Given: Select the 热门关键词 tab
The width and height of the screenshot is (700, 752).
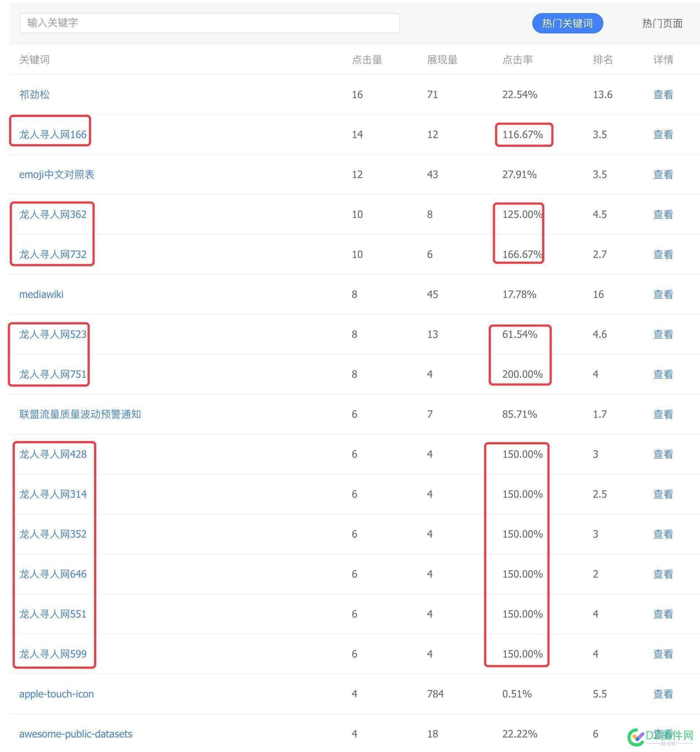Looking at the screenshot, I should (x=567, y=24).
